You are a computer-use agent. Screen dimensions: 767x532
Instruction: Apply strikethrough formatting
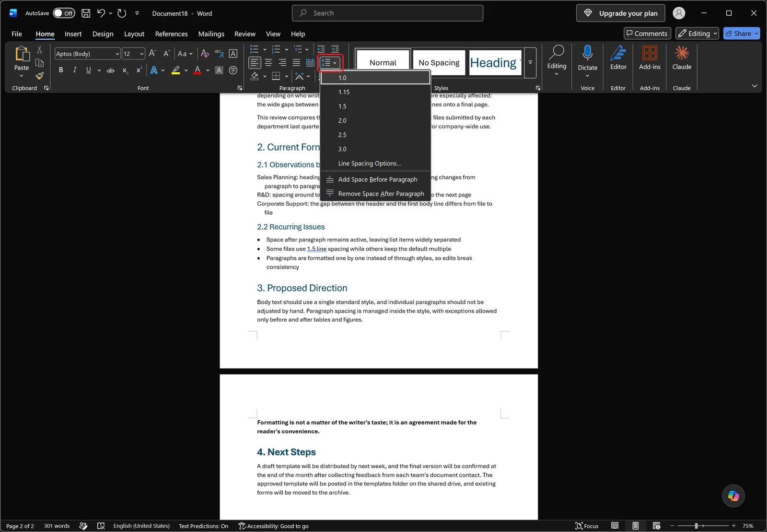pyautogui.click(x=111, y=70)
